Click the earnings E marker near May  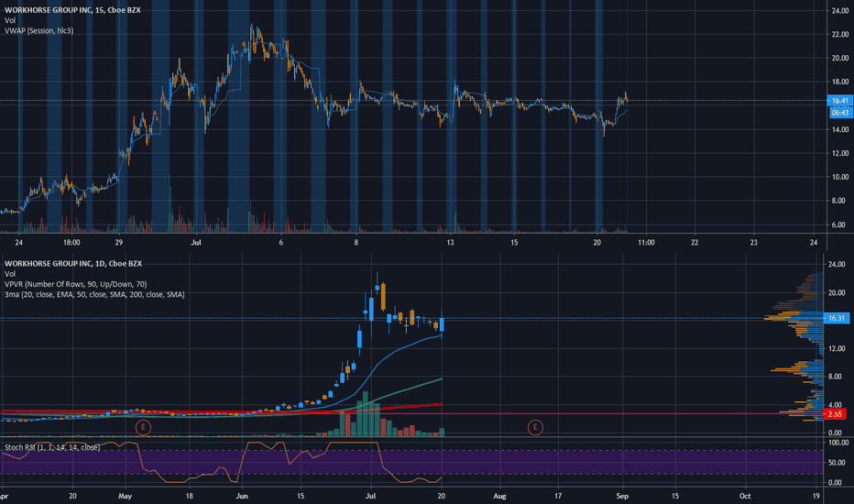[143, 427]
